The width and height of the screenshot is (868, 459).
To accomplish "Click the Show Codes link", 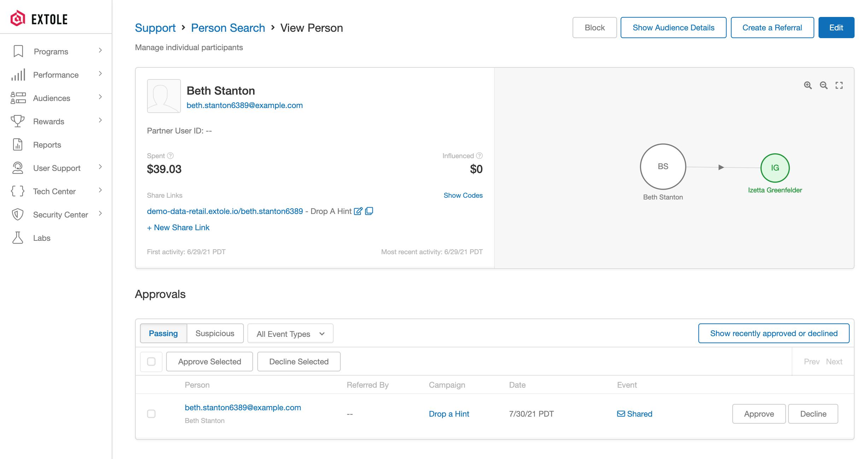I will pyautogui.click(x=463, y=195).
